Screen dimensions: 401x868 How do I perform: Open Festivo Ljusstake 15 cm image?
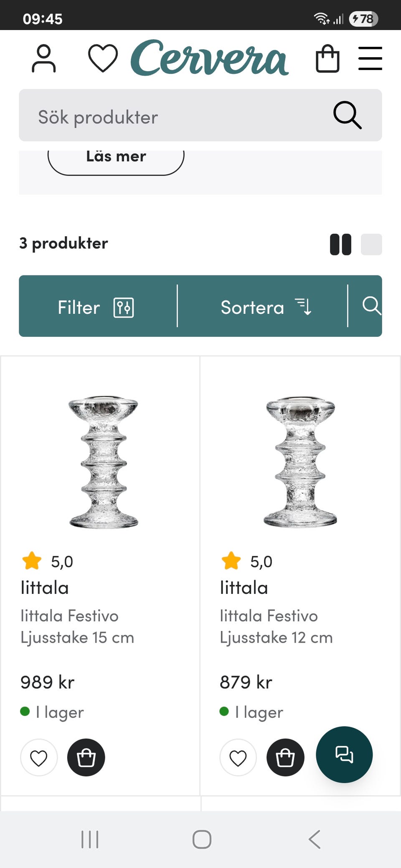103,462
